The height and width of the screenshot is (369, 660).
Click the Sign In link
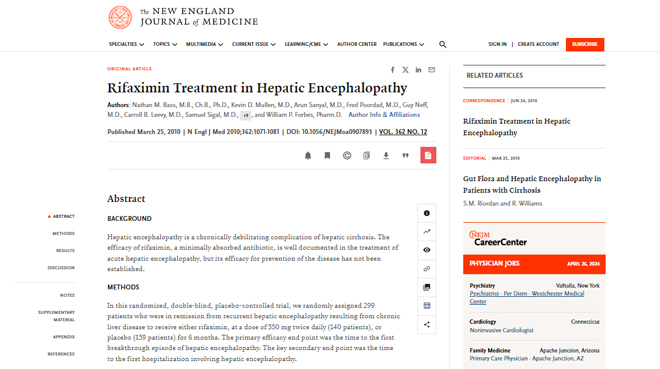(x=498, y=44)
